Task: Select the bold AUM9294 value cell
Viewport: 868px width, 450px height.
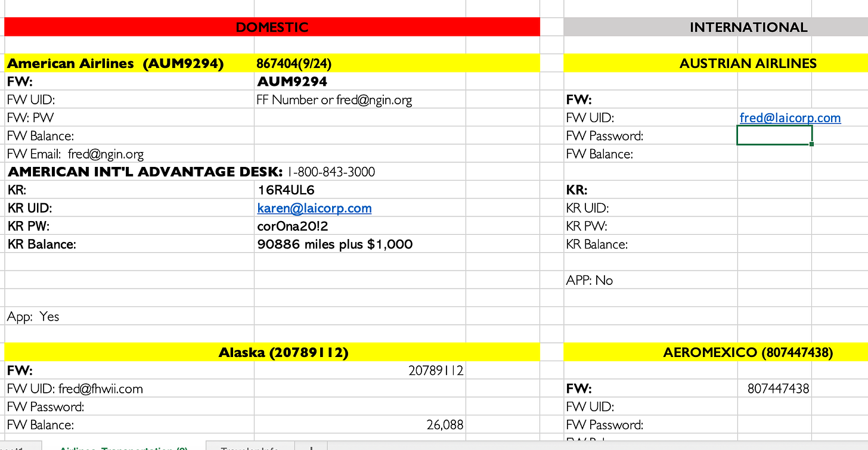Action: (x=360, y=81)
